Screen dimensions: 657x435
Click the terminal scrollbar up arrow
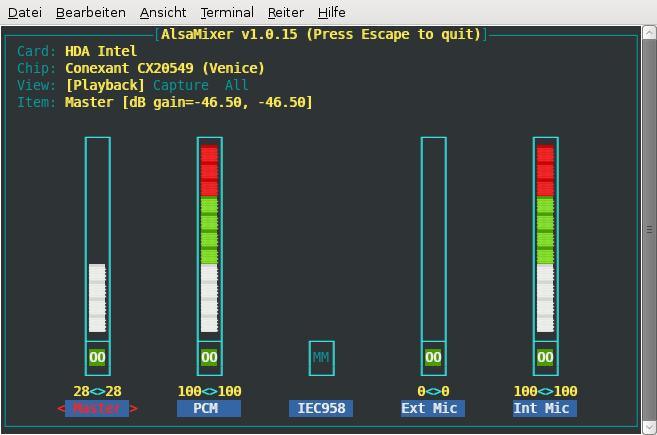pos(649,32)
